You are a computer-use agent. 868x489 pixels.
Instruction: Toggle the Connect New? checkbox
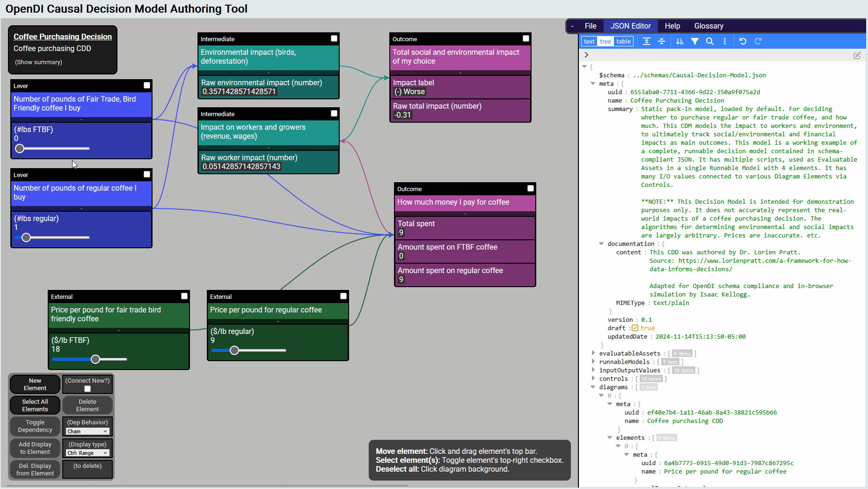pyautogui.click(x=88, y=389)
